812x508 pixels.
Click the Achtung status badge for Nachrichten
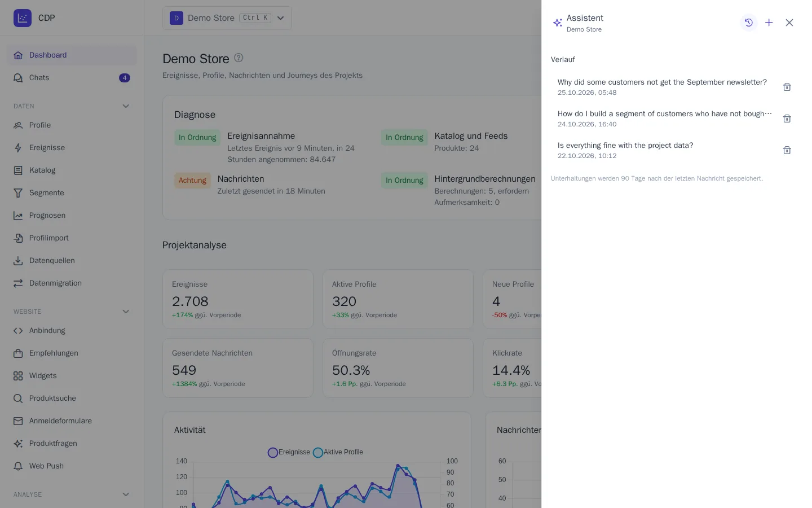pyautogui.click(x=192, y=181)
